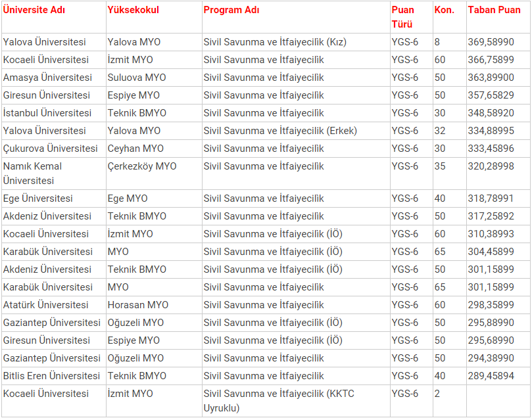This screenshot has width=532, height=418.
Task: Select Gaziantep Üniversitesi in the 295,88990 row
Action: 52,323
